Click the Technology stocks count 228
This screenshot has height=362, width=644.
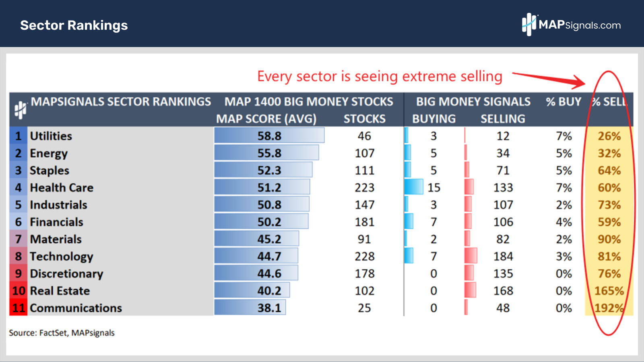point(365,257)
